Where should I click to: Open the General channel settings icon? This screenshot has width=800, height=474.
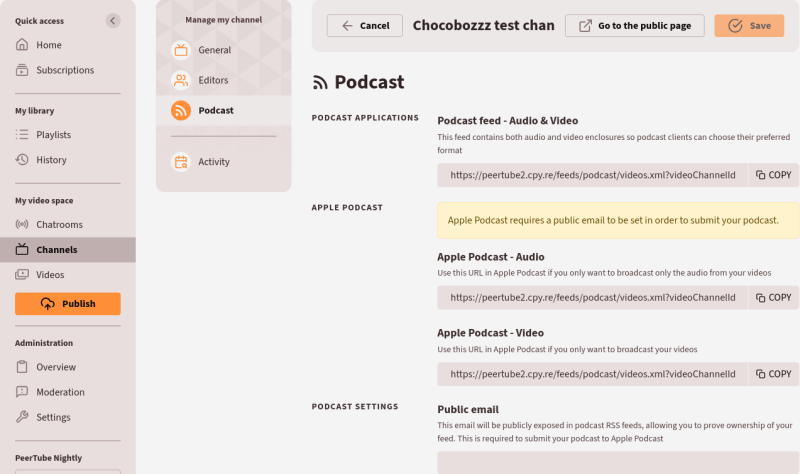click(x=181, y=50)
